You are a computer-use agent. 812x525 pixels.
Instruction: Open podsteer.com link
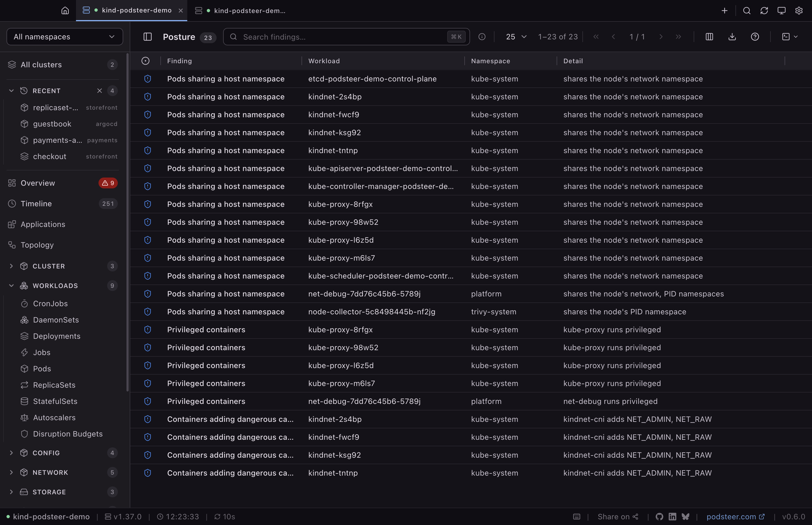pyautogui.click(x=735, y=517)
